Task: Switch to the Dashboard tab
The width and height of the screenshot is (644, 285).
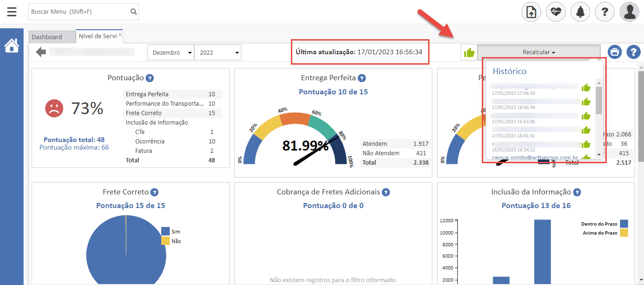Action: pos(47,37)
